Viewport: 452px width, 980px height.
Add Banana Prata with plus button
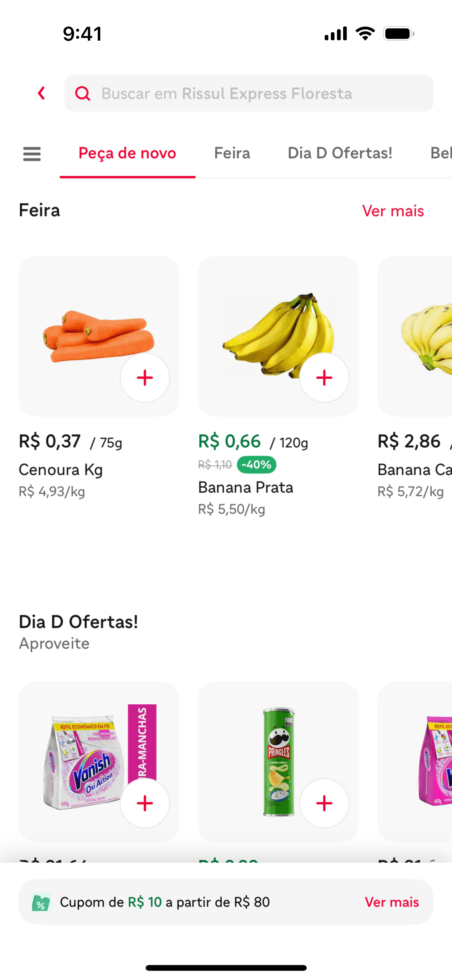point(324,378)
